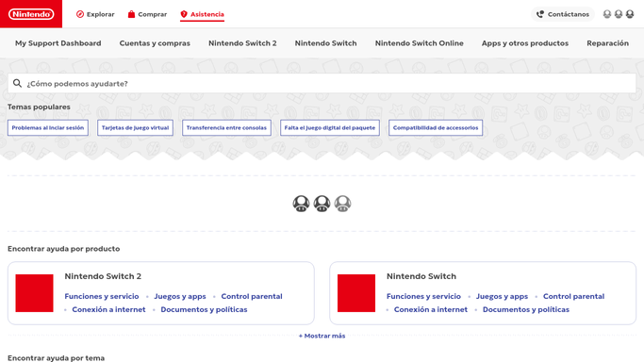Open Nintendo Switch 2 card title

(103, 276)
